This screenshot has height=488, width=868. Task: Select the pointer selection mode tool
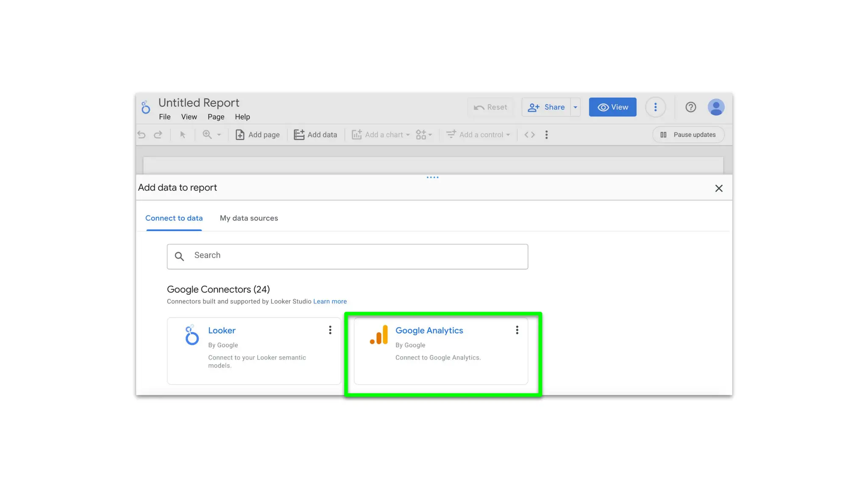coord(183,135)
